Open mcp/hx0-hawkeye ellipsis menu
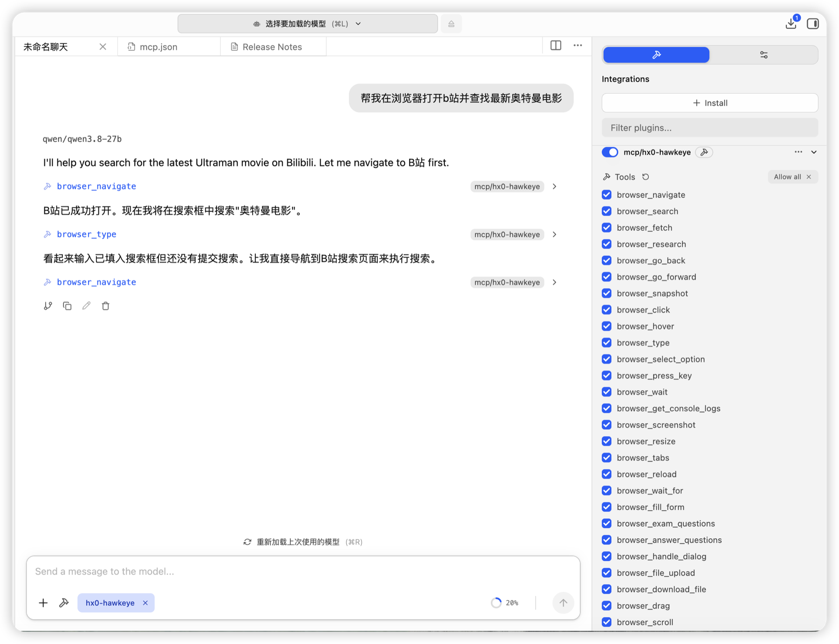Image resolution: width=839 pixels, height=644 pixels. pos(798,152)
